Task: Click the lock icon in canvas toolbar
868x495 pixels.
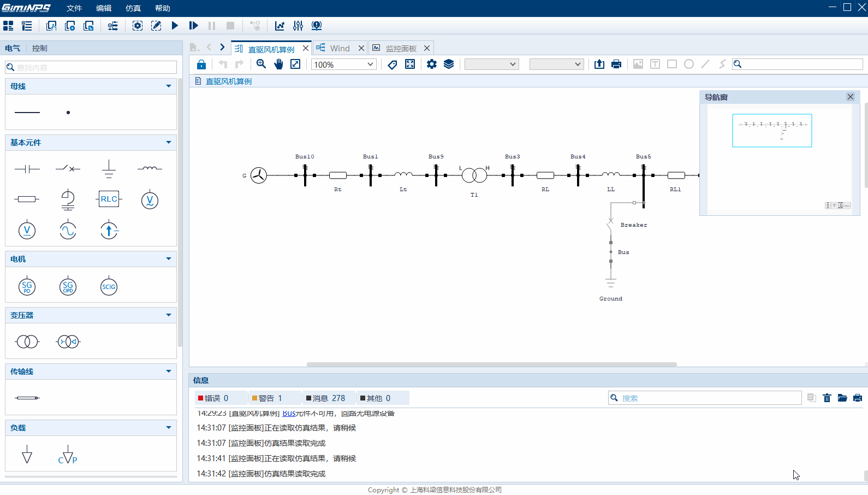Action: pyautogui.click(x=201, y=64)
